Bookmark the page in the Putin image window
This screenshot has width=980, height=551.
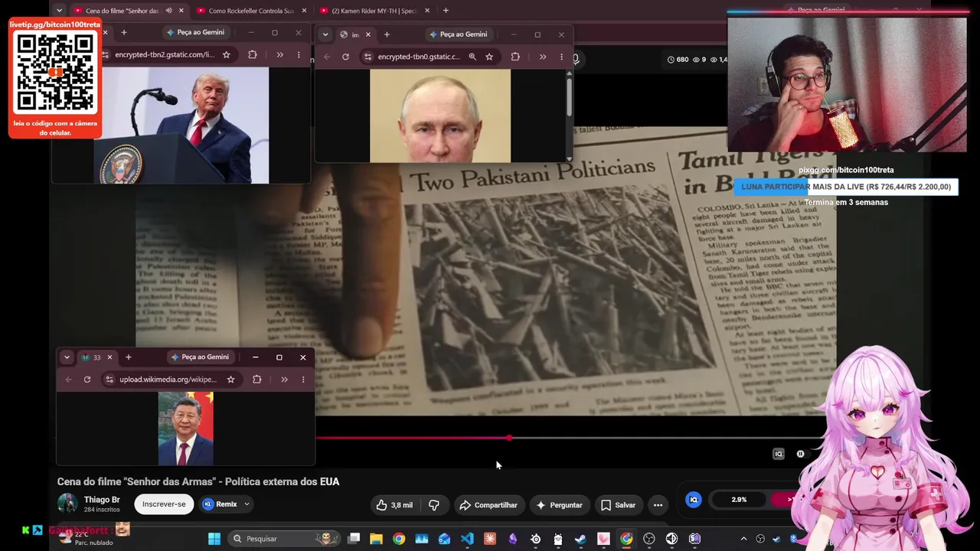(x=489, y=57)
